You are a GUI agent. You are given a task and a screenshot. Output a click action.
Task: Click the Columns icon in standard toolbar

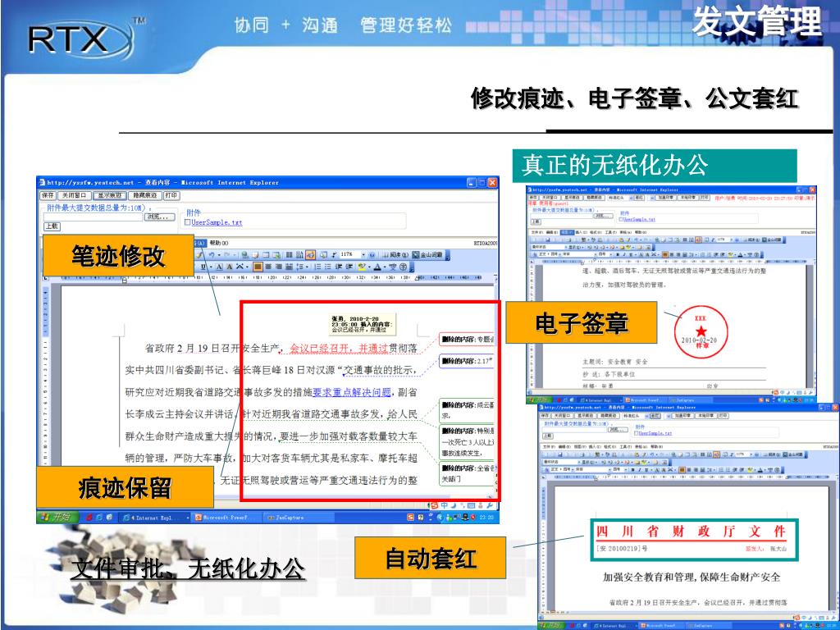pos(290,255)
